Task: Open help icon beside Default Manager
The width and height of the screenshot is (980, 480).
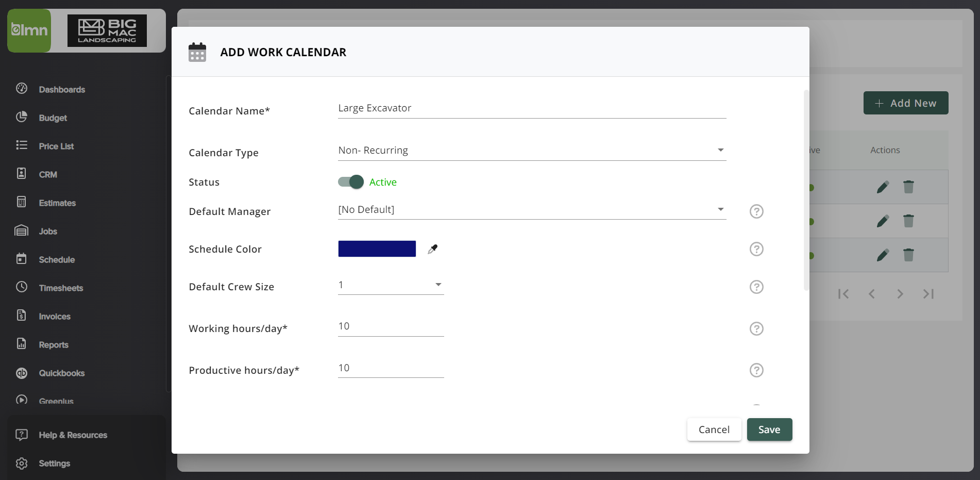Action: click(x=756, y=211)
